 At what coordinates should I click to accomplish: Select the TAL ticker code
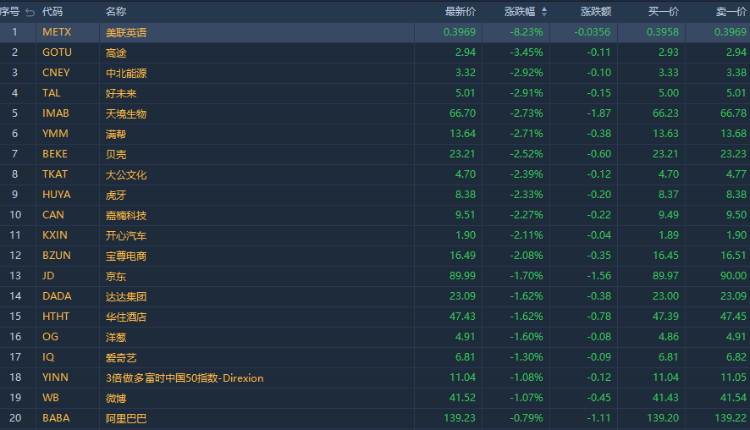click(51, 93)
